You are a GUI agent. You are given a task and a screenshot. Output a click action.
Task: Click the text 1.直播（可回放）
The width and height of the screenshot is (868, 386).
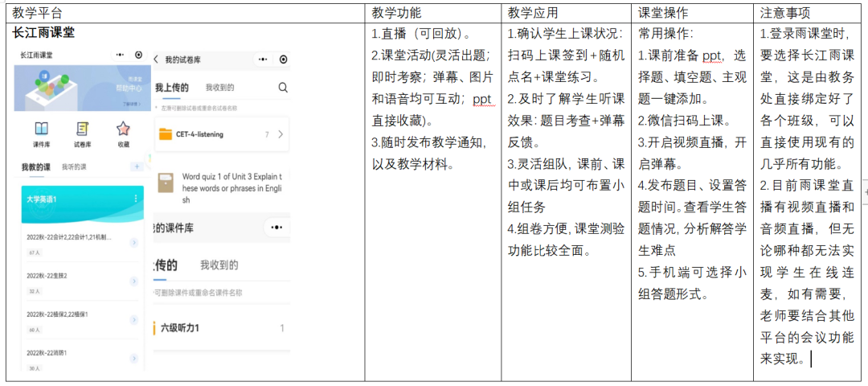pos(421,34)
